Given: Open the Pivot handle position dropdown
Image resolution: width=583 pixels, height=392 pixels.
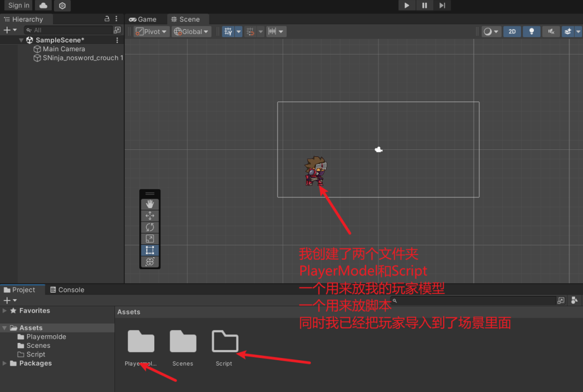Looking at the screenshot, I should pyautogui.click(x=151, y=32).
